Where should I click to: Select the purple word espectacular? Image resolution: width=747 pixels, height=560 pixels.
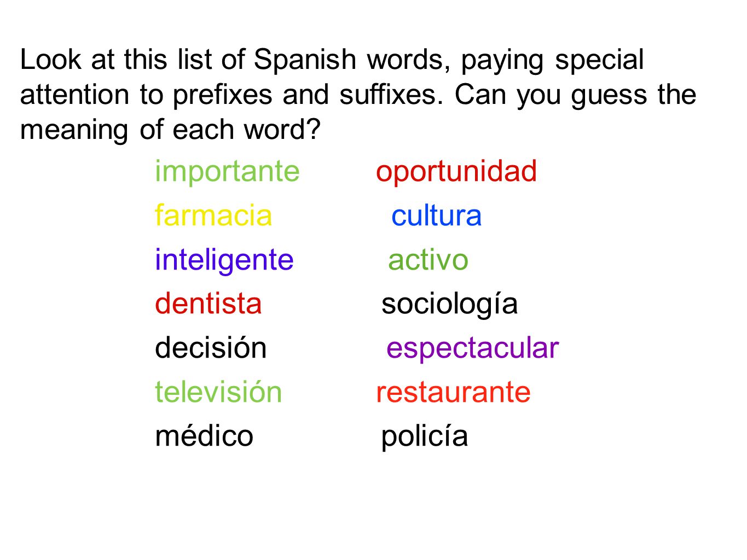coord(473,349)
